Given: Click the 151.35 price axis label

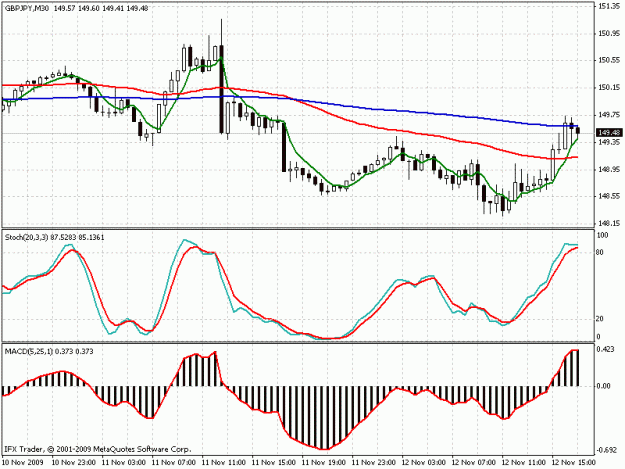Looking at the screenshot, I should 608,6.
